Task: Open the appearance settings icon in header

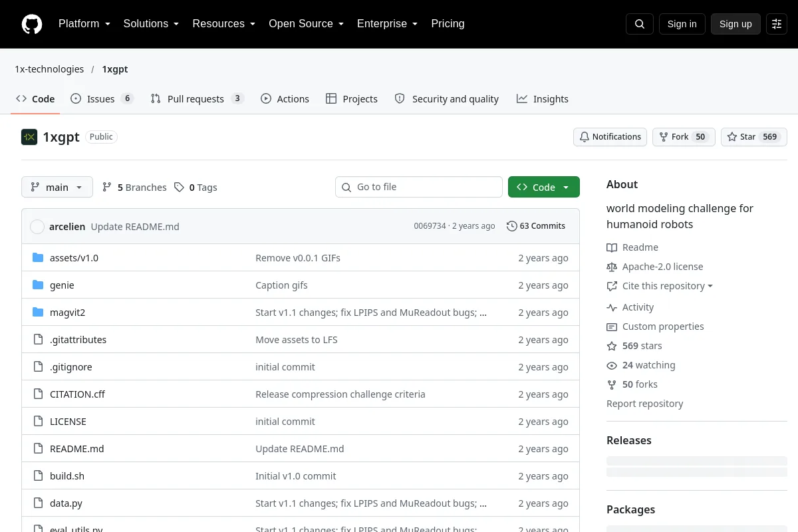Action: coord(777,24)
